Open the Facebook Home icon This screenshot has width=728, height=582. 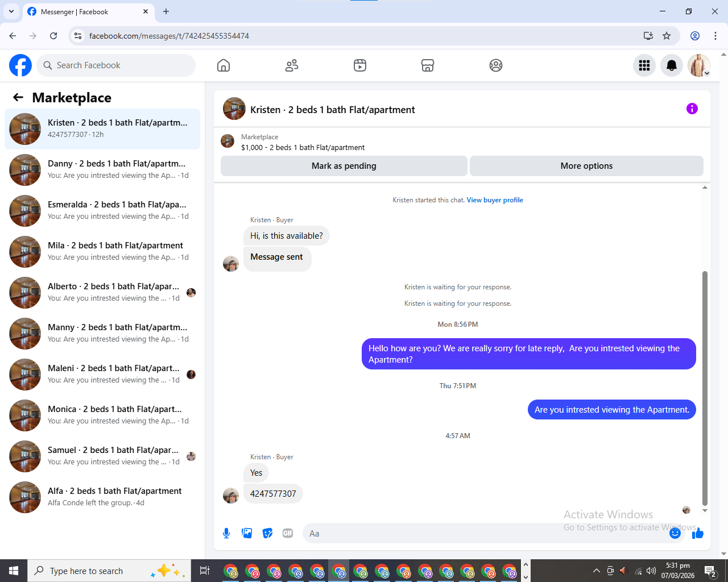point(224,65)
